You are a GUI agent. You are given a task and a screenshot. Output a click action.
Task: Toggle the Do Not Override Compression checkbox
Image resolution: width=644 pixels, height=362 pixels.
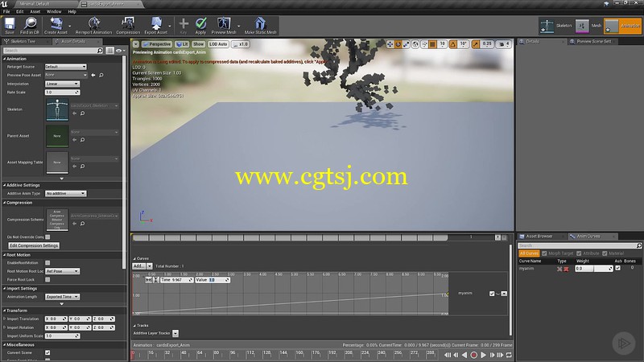coord(47,237)
